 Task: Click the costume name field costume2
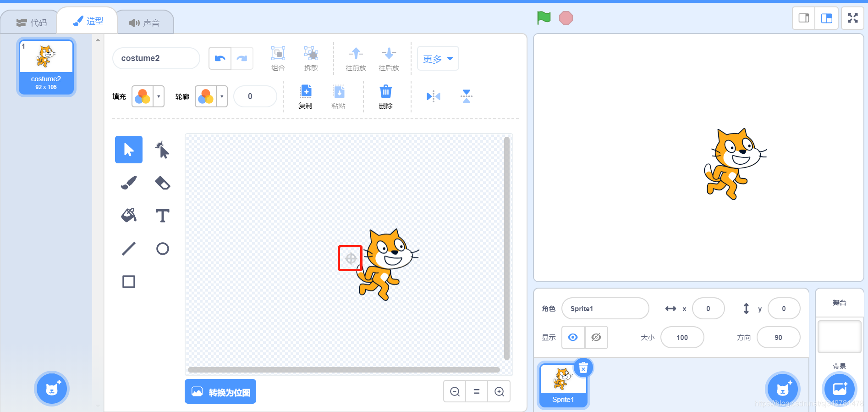coord(156,58)
